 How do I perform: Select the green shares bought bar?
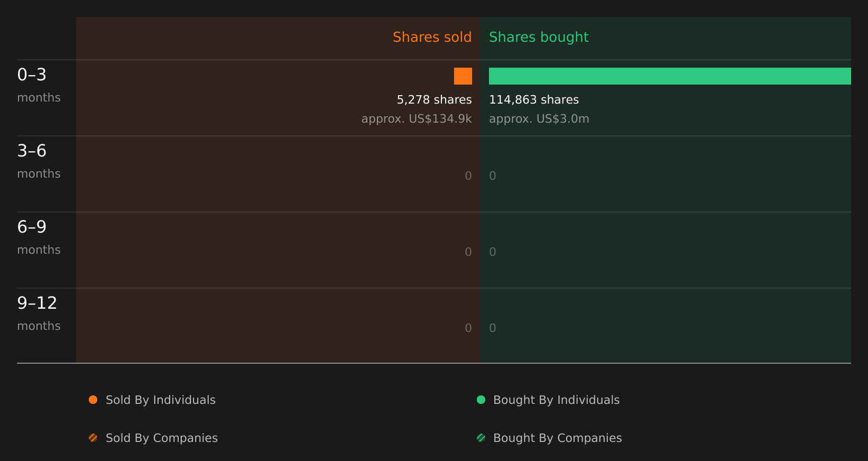click(670, 76)
